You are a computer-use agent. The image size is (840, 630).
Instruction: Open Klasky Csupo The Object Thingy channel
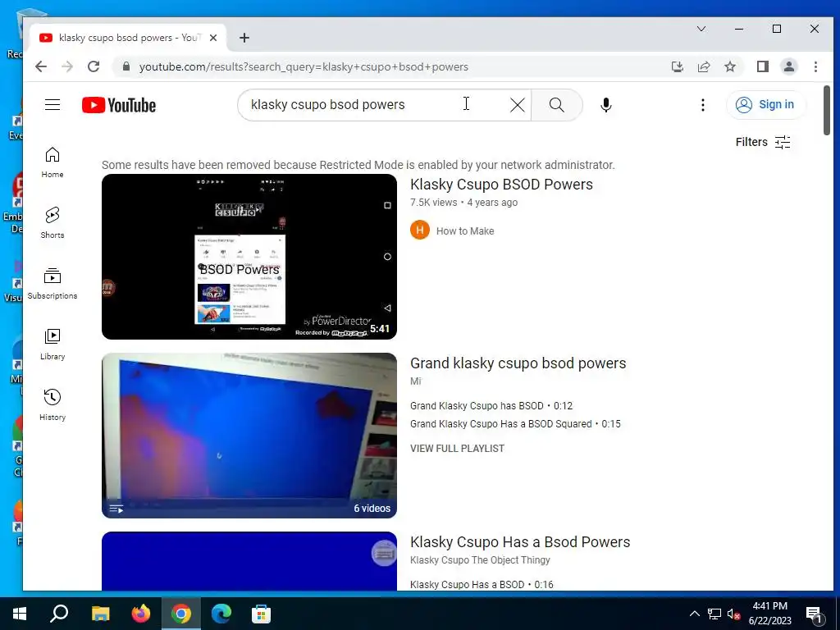point(480,559)
